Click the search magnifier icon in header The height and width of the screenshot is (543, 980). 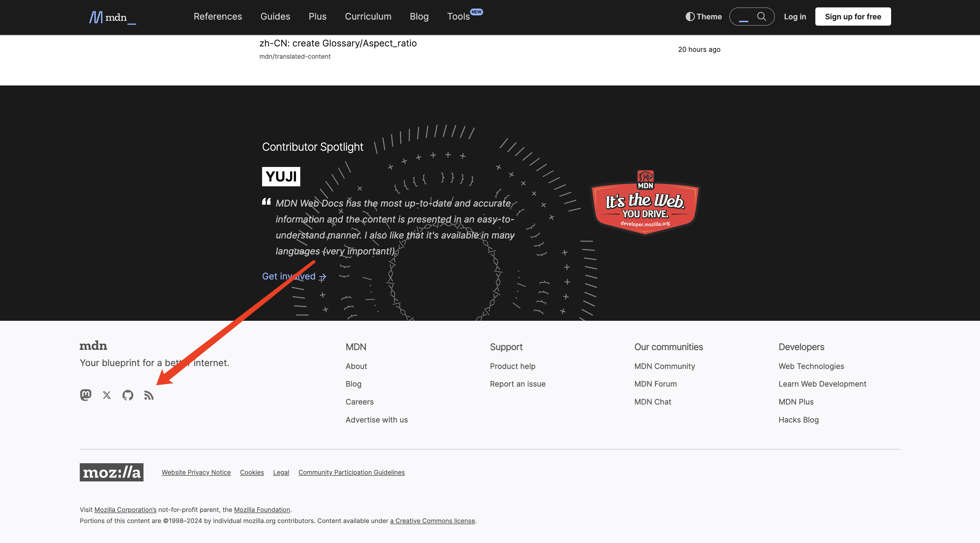761,16
